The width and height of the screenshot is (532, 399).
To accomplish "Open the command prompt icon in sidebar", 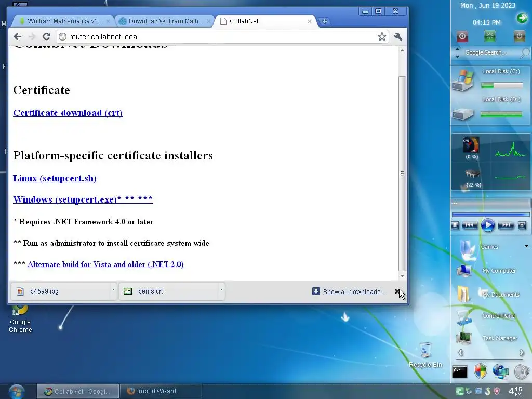I will coord(460,372).
